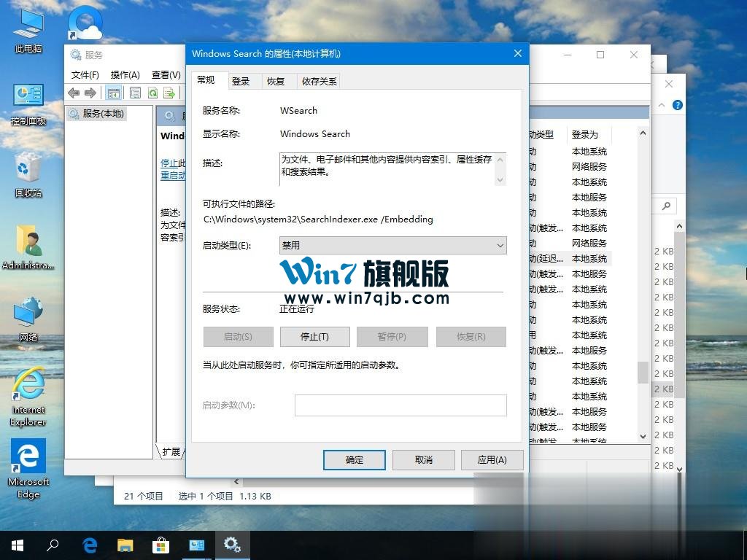
Task: Switch to the 登录 tab
Action: pos(241,82)
